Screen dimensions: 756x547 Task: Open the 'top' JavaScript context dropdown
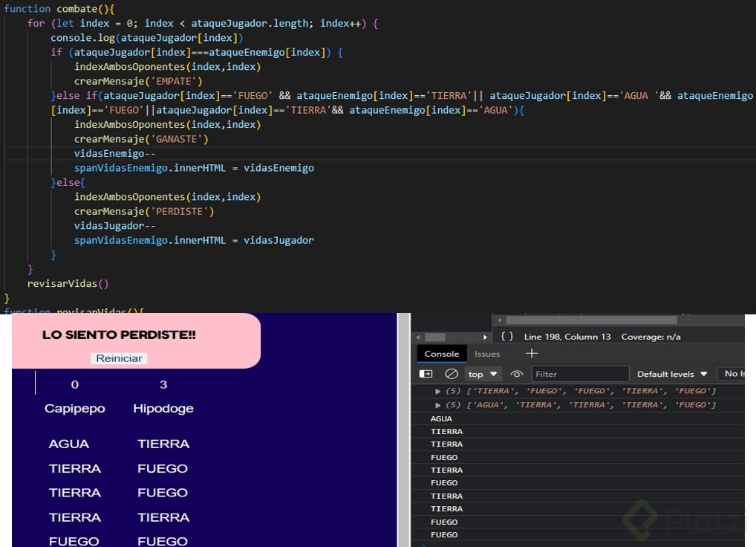(483, 374)
